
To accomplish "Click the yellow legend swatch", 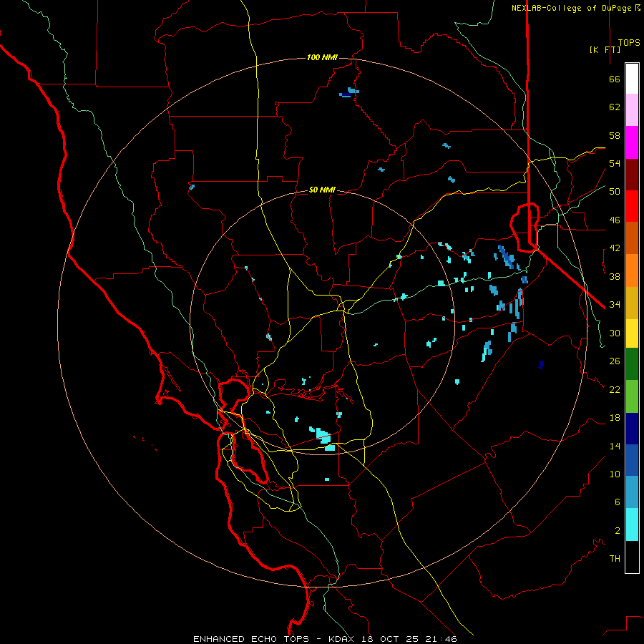I will [632, 333].
